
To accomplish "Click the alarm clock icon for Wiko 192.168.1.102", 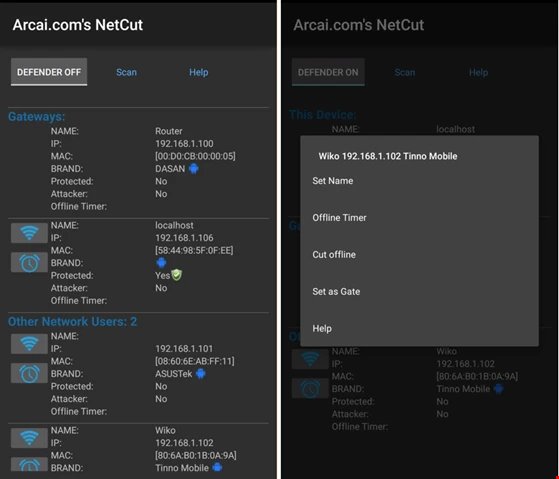I will coord(29,464).
